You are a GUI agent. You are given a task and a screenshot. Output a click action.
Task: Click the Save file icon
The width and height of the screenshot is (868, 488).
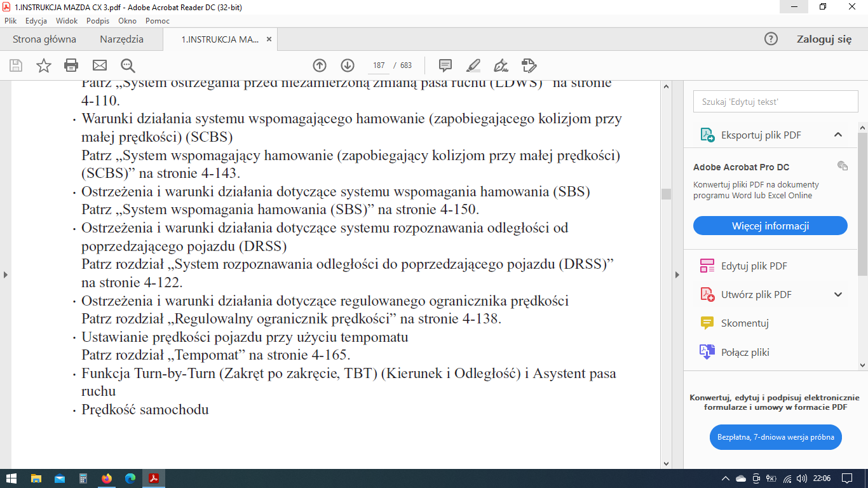pos(16,65)
